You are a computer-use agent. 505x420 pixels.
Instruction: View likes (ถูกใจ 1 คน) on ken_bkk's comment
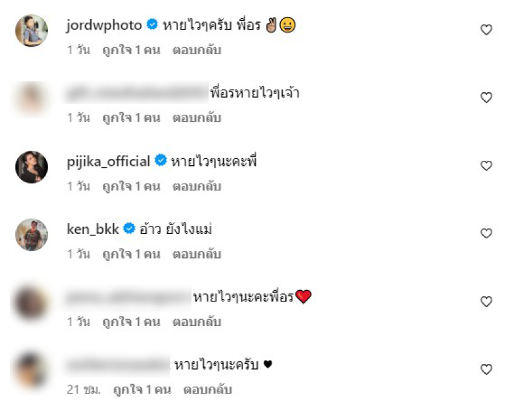click(131, 254)
